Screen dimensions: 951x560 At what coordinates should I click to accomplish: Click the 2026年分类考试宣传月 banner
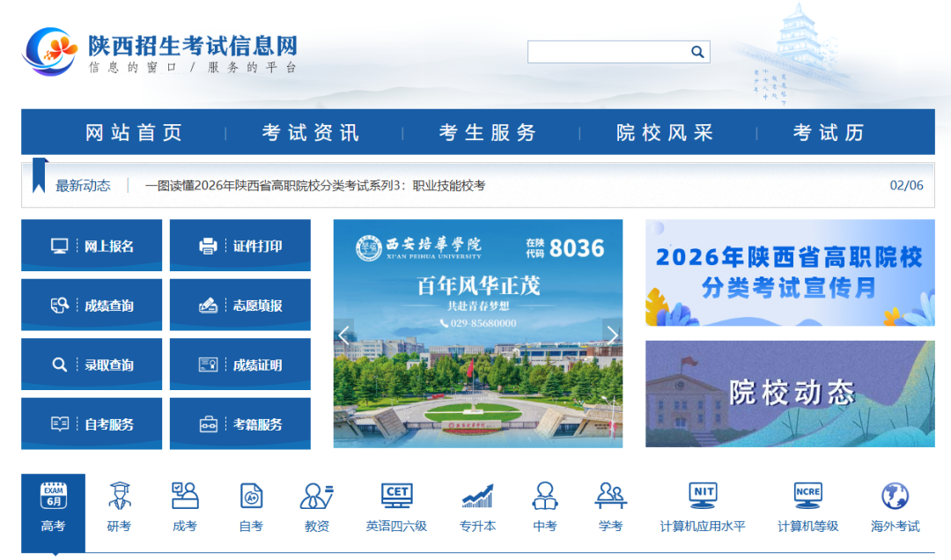789,274
